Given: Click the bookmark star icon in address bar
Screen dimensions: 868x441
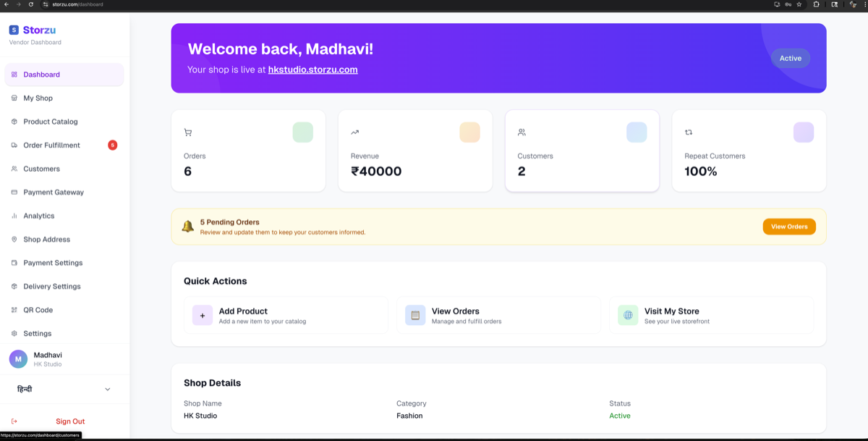Looking at the screenshot, I should [x=799, y=4].
